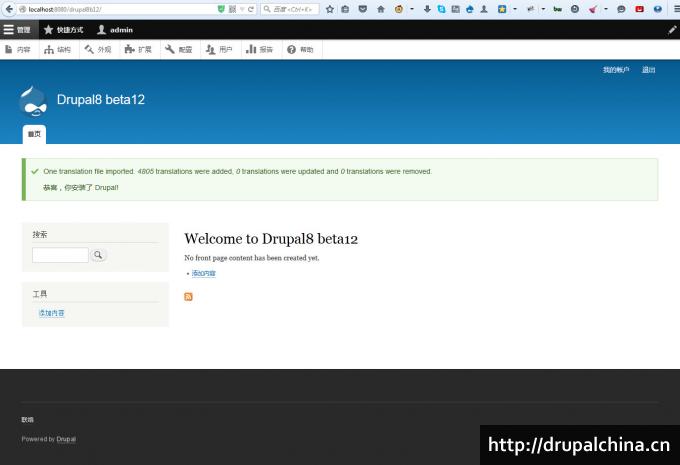Screen dimensions: 680x465
Task: Open the 扩展 extend menu item
Action: (x=138, y=49)
